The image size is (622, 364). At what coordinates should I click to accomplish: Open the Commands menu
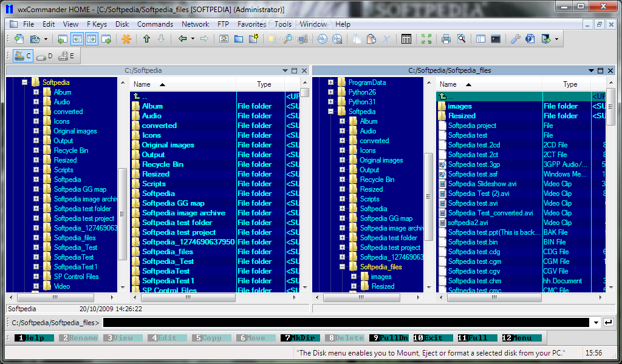point(155,24)
